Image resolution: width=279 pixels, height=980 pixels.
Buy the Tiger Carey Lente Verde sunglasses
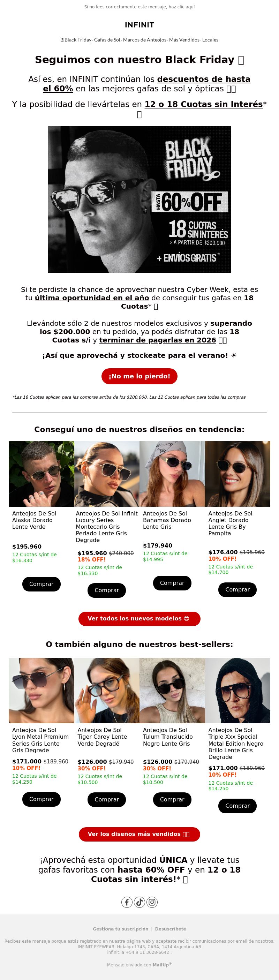point(107,799)
